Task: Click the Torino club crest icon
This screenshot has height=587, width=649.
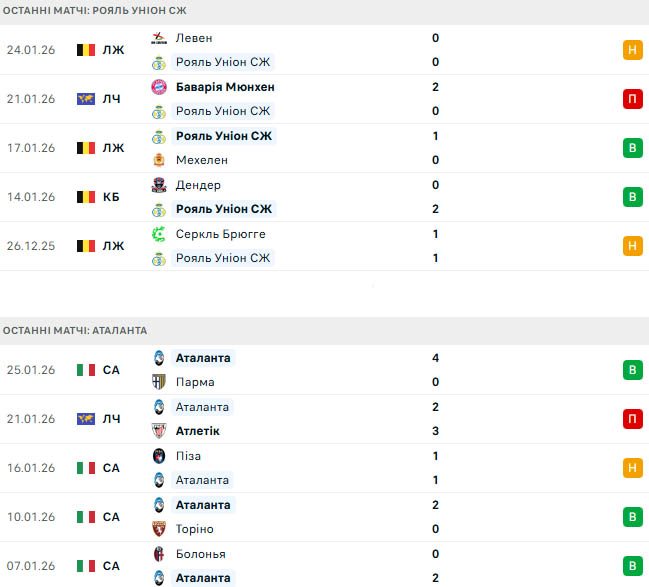Action: coord(158,529)
